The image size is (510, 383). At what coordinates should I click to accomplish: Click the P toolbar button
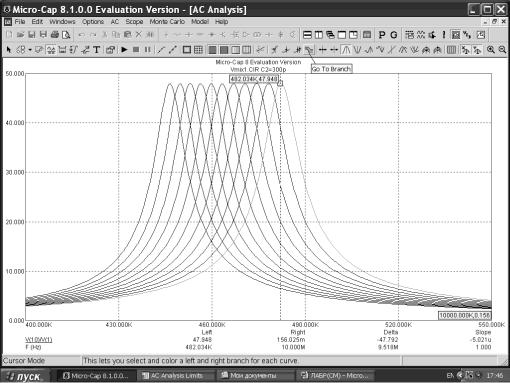[x=382, y=35]
